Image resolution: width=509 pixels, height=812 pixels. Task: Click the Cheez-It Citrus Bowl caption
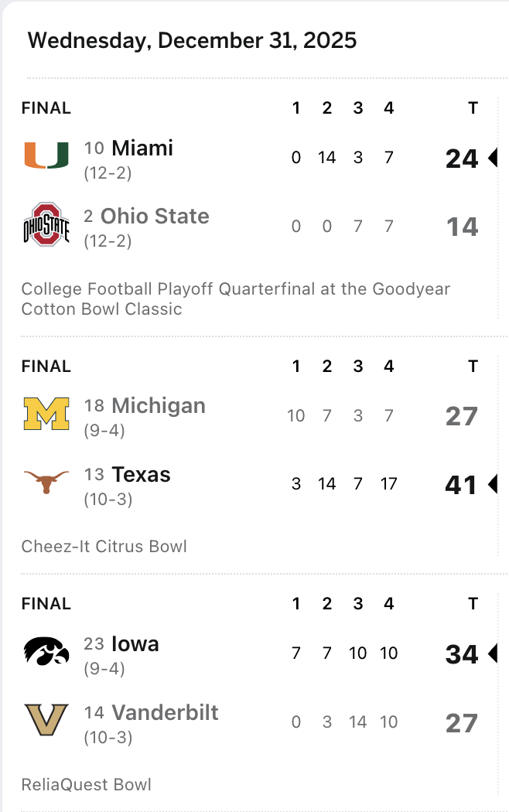(104, 547)
